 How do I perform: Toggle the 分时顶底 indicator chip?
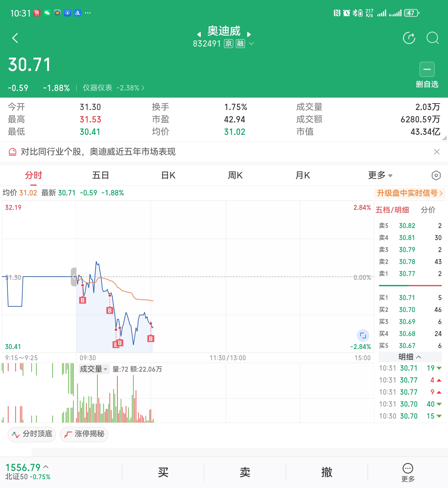coord(32,434)
